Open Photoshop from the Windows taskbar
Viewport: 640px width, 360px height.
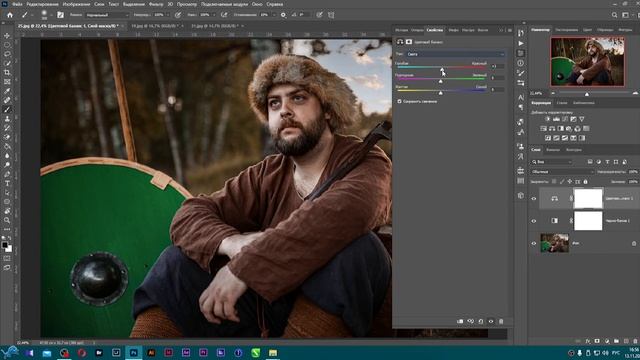point(133,353)
